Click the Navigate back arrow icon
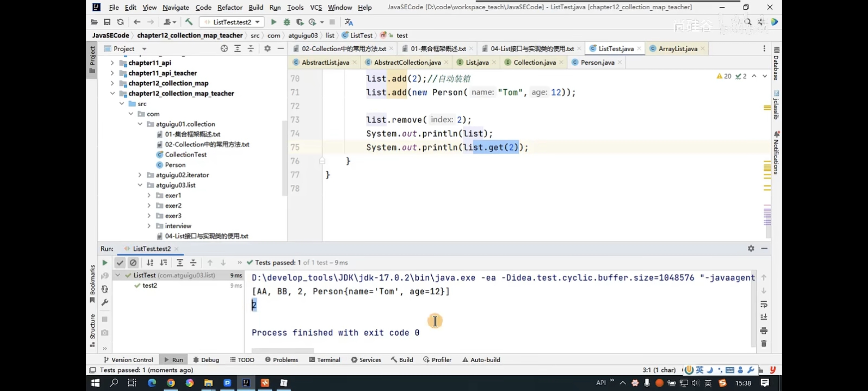 (136, 22)
